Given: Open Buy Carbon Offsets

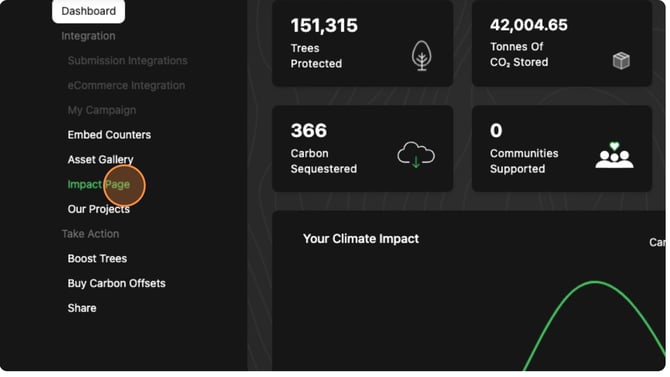Looking at the screenshot, I should coord(116,284).
